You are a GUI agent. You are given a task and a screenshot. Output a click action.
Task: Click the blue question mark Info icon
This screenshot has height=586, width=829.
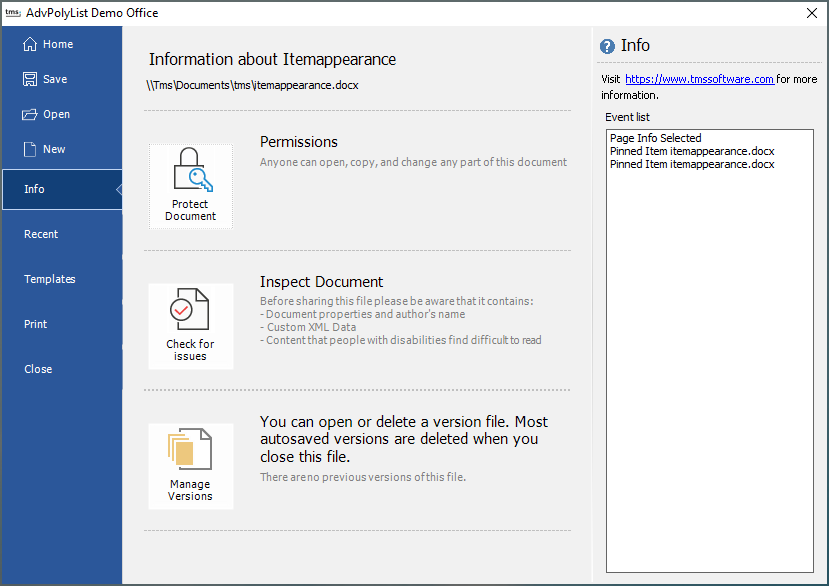click(x=607, y=46)
